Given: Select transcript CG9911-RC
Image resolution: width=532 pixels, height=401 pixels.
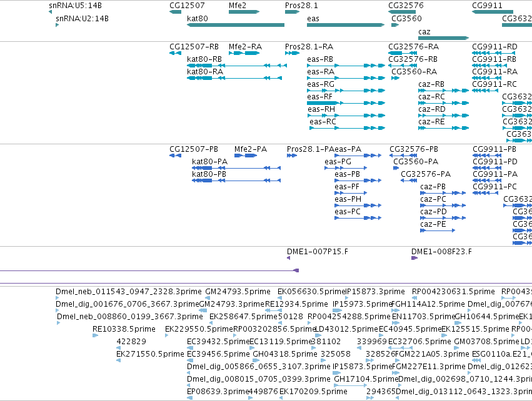Looking at the screenshot, I should coord(494,84).
